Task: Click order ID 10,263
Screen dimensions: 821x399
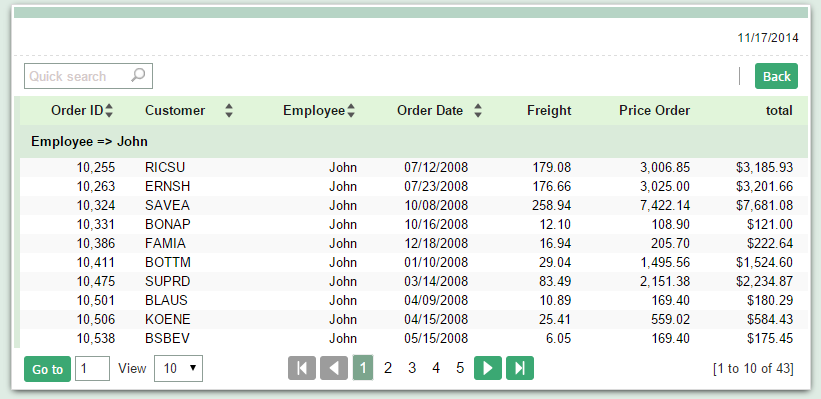Action: coord(96,186)
